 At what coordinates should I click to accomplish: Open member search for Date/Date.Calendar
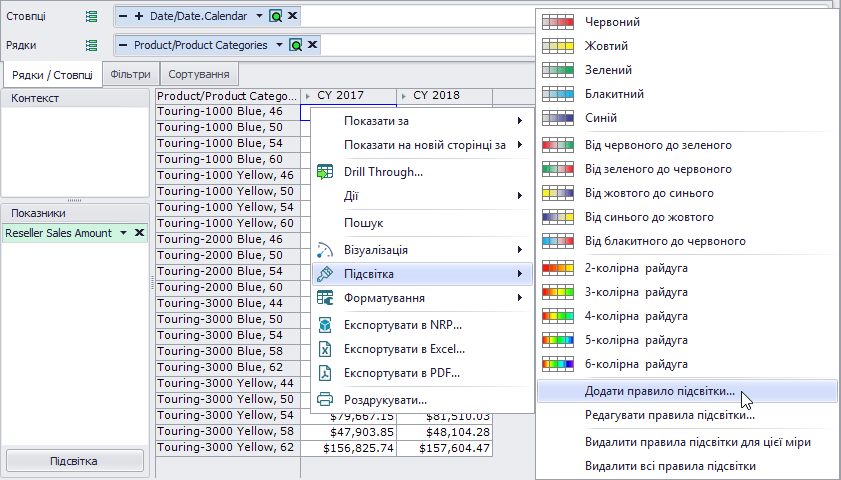276,16
